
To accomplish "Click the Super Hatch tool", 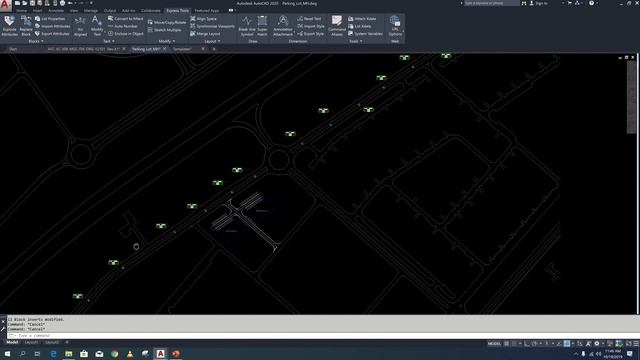I will (x=262, y=26).
